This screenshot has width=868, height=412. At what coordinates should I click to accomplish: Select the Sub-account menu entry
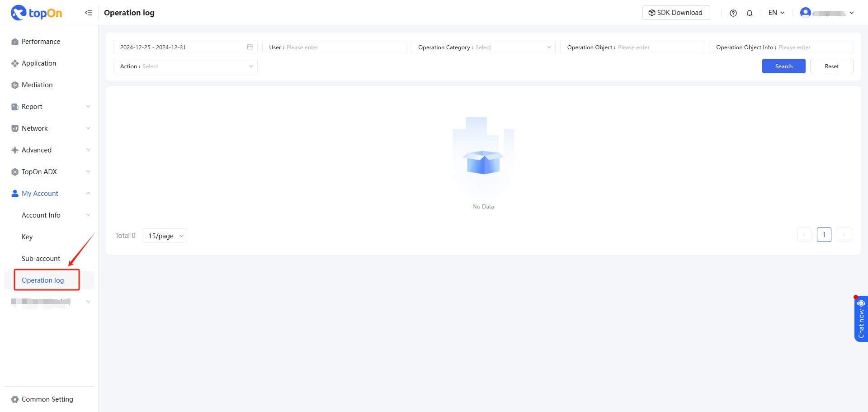[x=41, y=258]
